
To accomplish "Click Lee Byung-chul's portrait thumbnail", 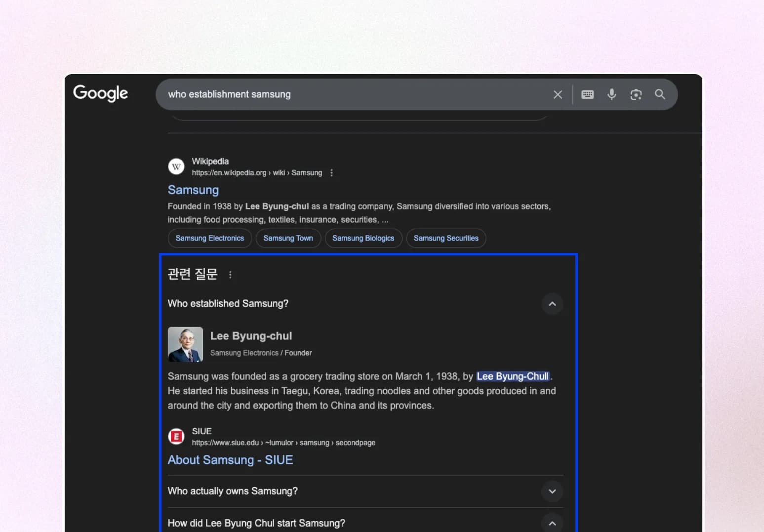I will (185, 344).
